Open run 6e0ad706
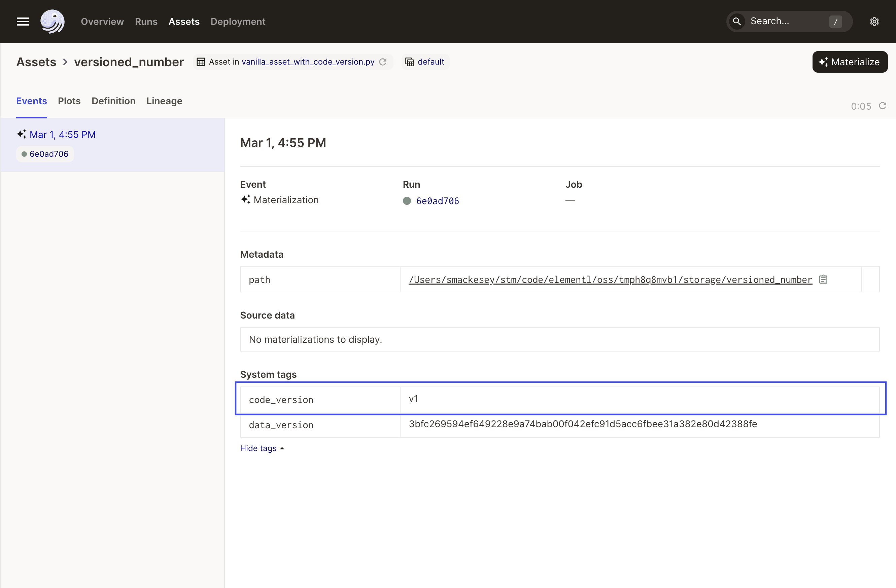 pyautogui.click(x=438, y=201)
